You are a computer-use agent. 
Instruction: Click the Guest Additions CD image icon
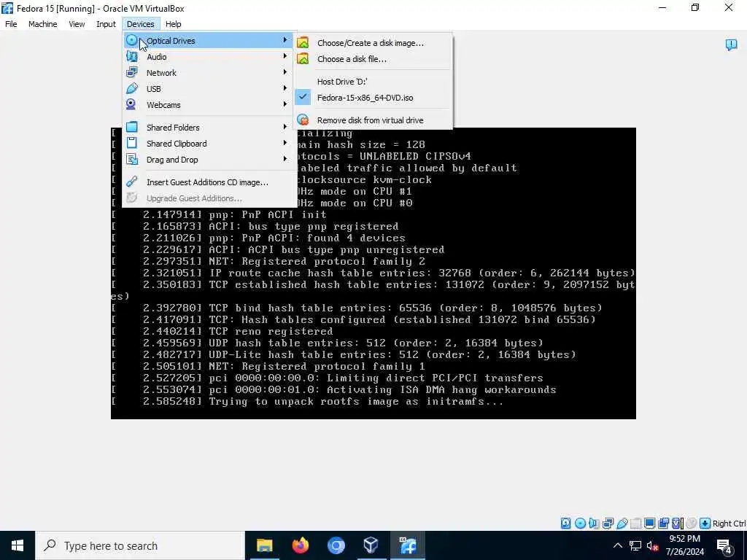[x=132, y=182]
